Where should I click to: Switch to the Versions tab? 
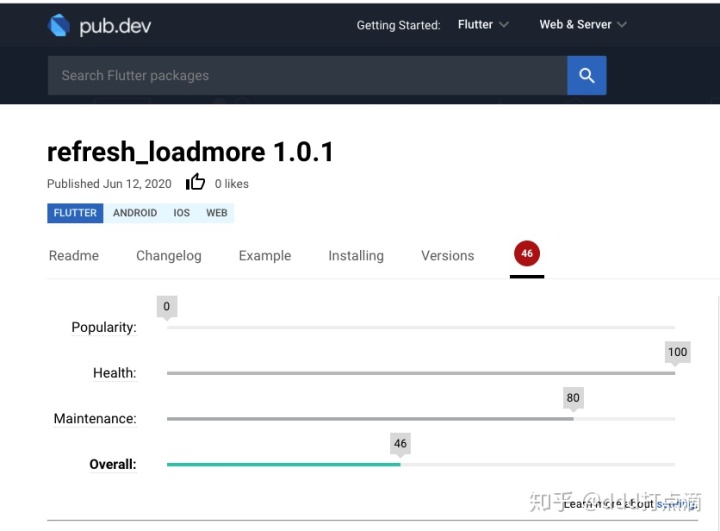[x=448, y=255]
